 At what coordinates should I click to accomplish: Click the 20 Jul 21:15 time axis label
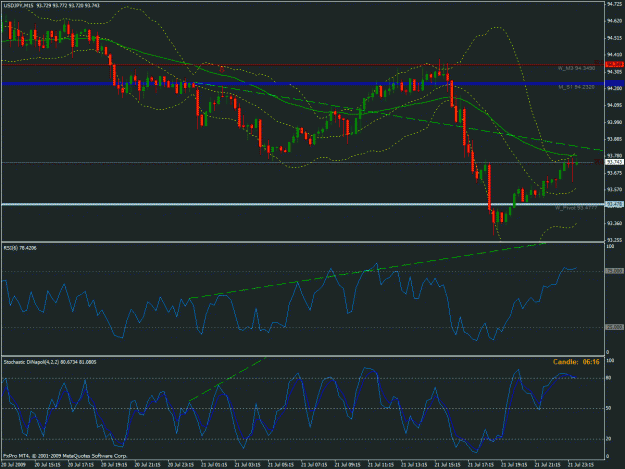(x=148, y=465)
